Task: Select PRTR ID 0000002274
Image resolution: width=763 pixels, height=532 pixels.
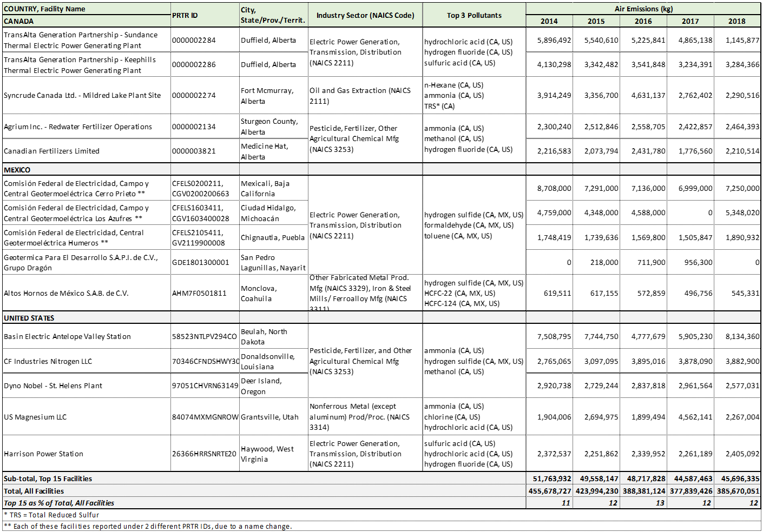Action: (194, 95)
